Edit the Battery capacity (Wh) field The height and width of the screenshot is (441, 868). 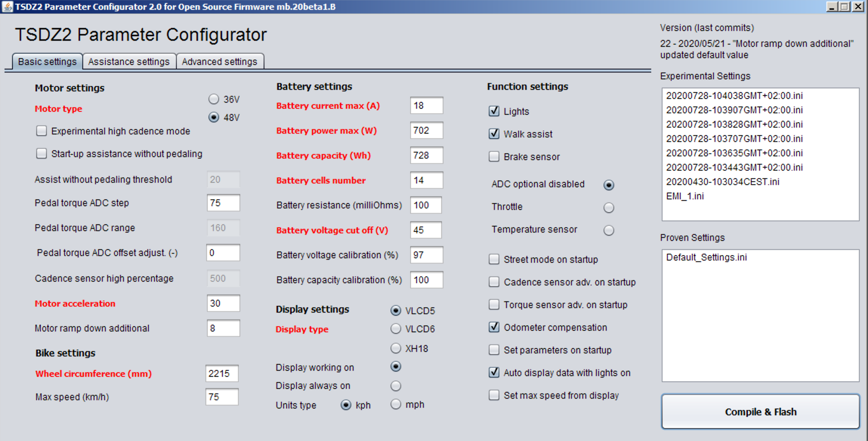(x=426, y=155)
